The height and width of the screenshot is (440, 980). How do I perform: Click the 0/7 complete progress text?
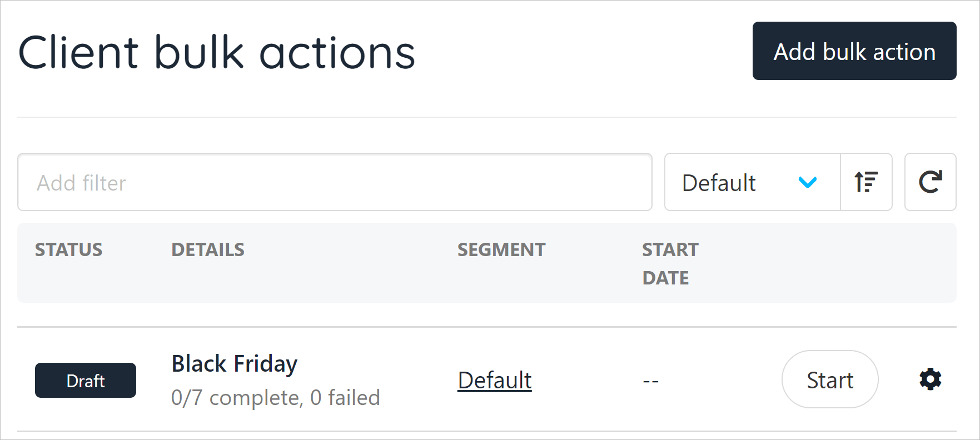tap(237, 398)
